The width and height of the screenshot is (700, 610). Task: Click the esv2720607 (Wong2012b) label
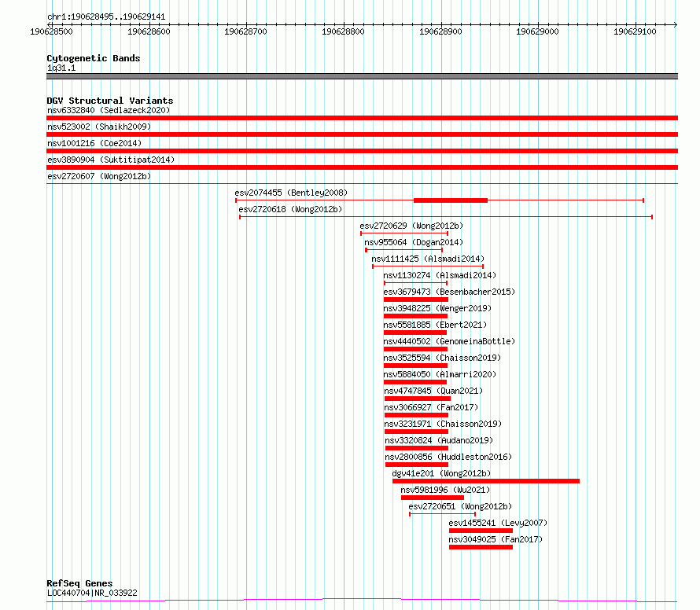point(99,176)
